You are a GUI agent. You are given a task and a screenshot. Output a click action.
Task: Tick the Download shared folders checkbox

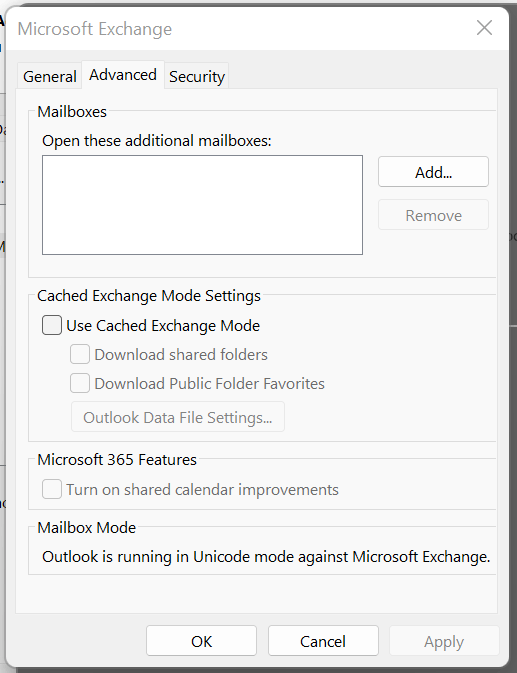[x=80, y=354]
